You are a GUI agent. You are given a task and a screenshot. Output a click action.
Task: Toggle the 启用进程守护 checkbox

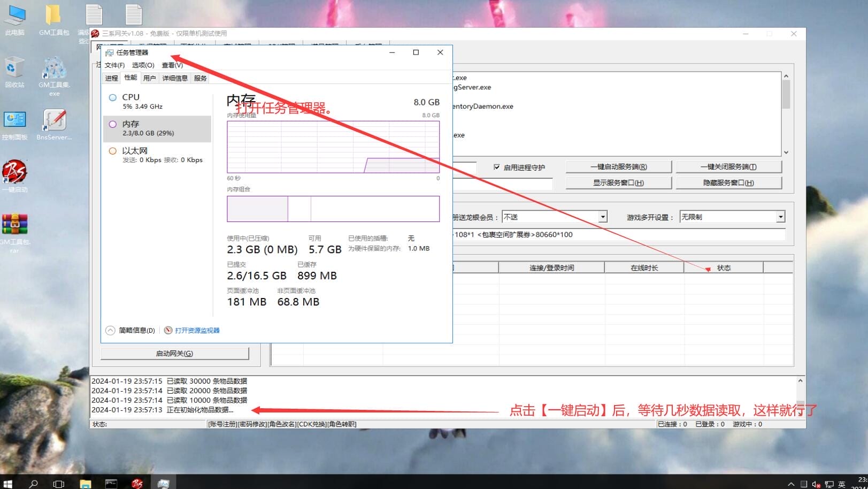[x=497, y=167]
